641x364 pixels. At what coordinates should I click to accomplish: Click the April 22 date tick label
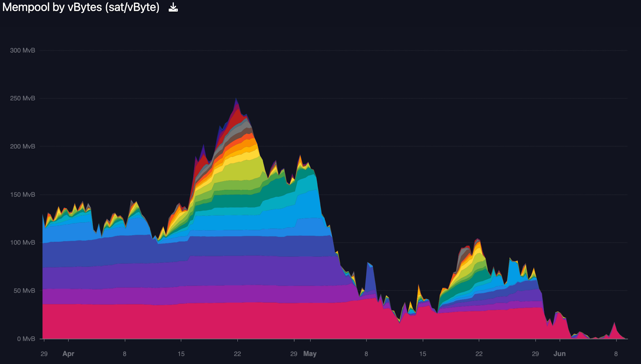click(x=238, y=354)
